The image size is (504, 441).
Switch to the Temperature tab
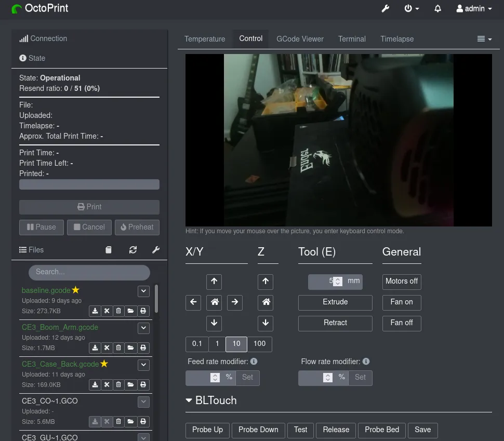205,39
